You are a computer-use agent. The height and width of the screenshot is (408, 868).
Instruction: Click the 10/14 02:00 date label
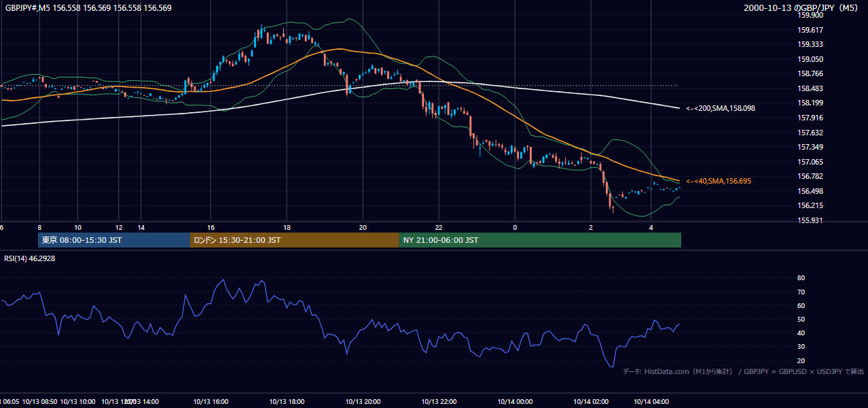[x=591, y=402]
